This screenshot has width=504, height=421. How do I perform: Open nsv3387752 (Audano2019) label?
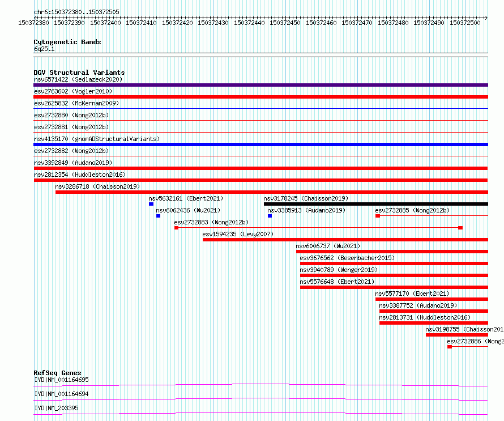[x=418, y=305]
